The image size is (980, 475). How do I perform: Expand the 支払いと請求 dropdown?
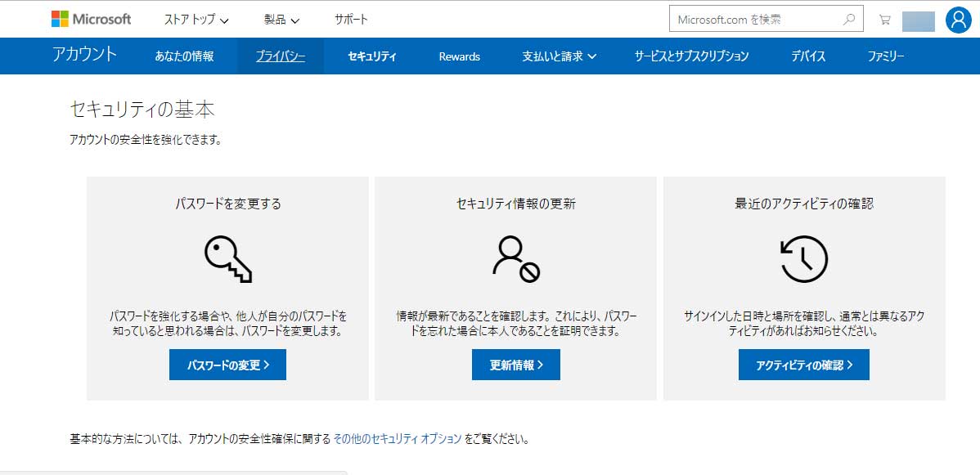click(x=560, y=56)
